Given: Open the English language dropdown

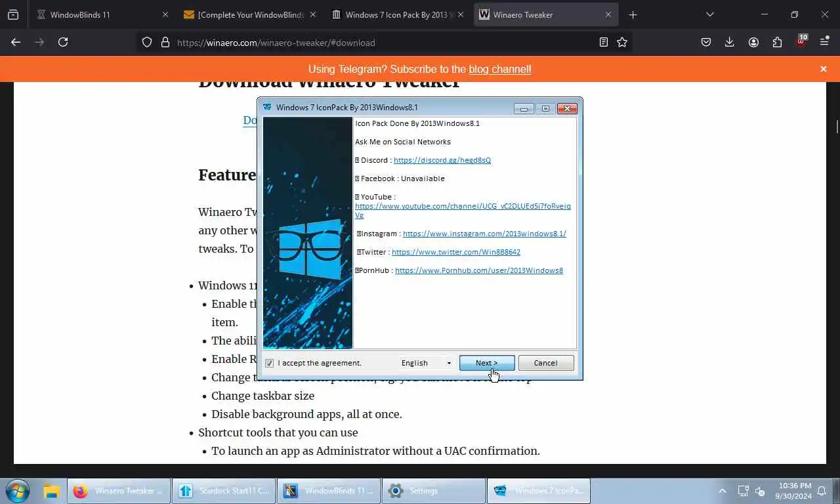Looking at the screenshot, I should click(x=427, y=363).
